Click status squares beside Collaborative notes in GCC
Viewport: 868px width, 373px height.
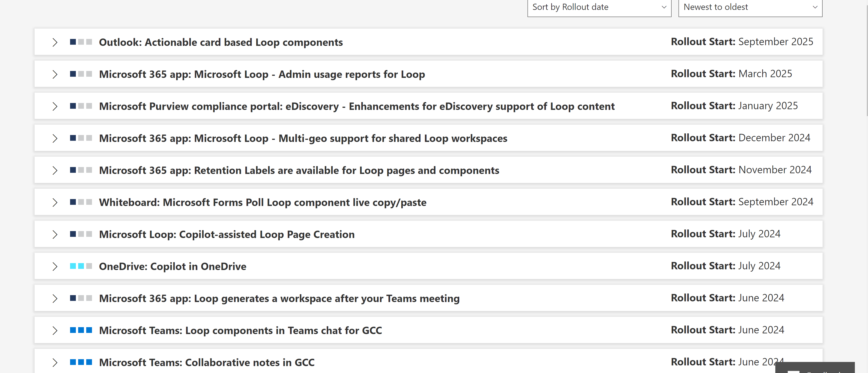pyautogui.click(x=81, y=362)
